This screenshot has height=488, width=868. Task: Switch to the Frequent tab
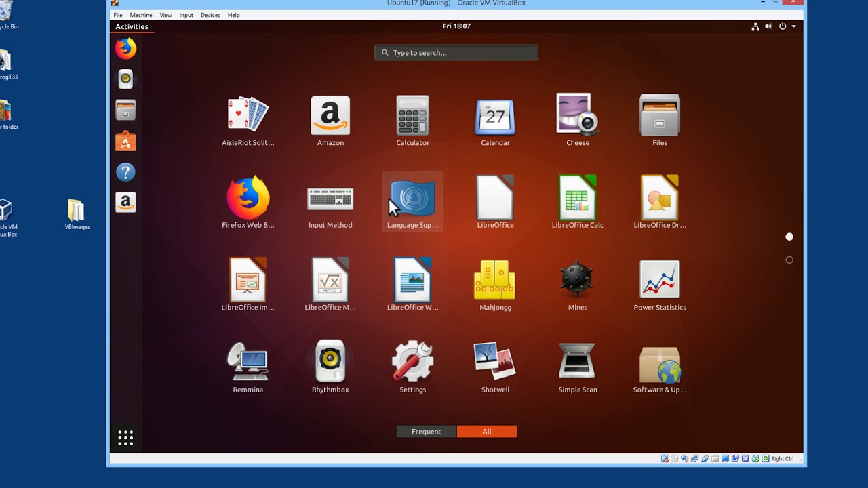pyautogui.click(x=426, y=432)
